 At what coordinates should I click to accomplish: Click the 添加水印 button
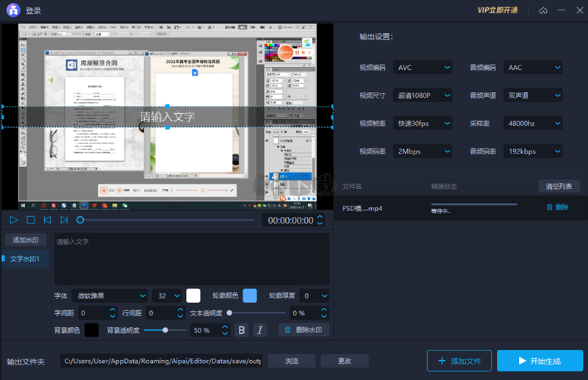tap(26, 240)
